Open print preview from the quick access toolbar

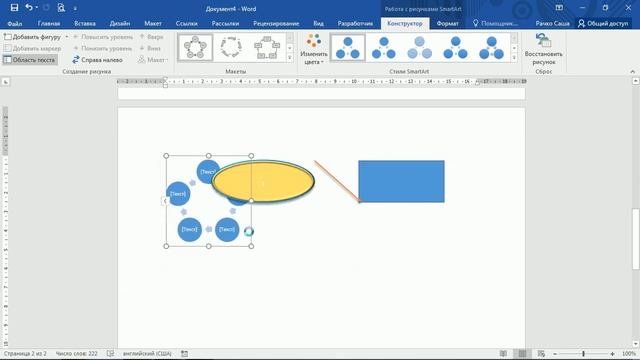pos(61,8)
